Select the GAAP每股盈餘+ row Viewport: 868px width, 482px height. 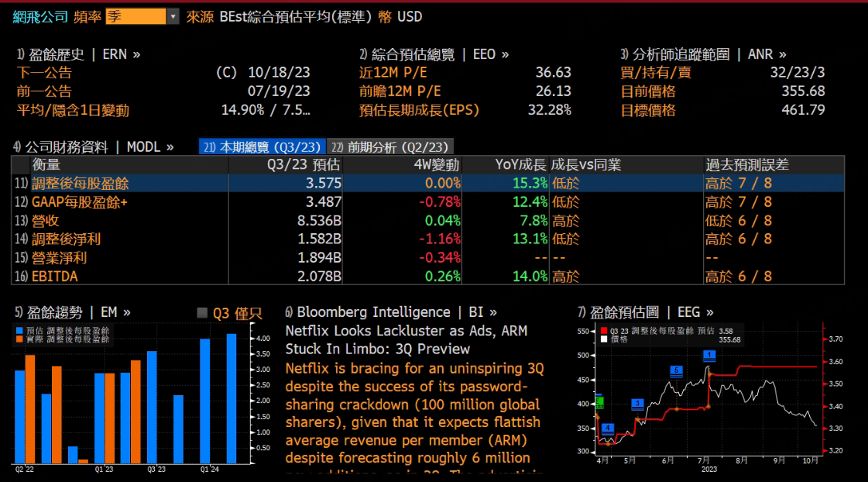(428, 202)
